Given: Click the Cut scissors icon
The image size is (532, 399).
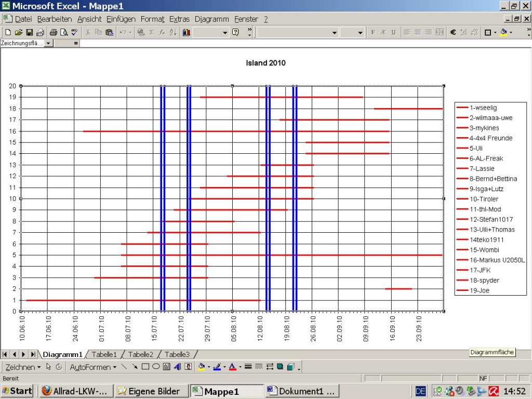Looking at the screenshot, I should point(88,33).
